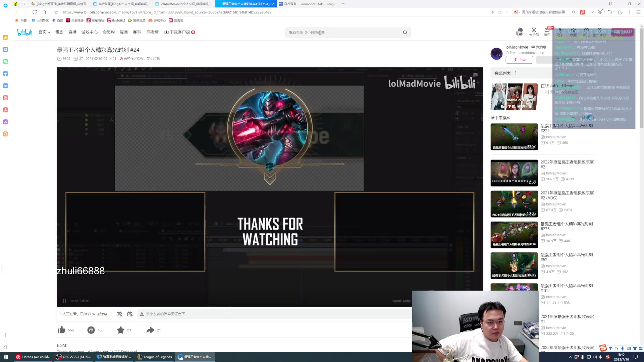
Task: Open danmaku settings toggle icon
Action: pyautogui.click(x=130, y=314)
